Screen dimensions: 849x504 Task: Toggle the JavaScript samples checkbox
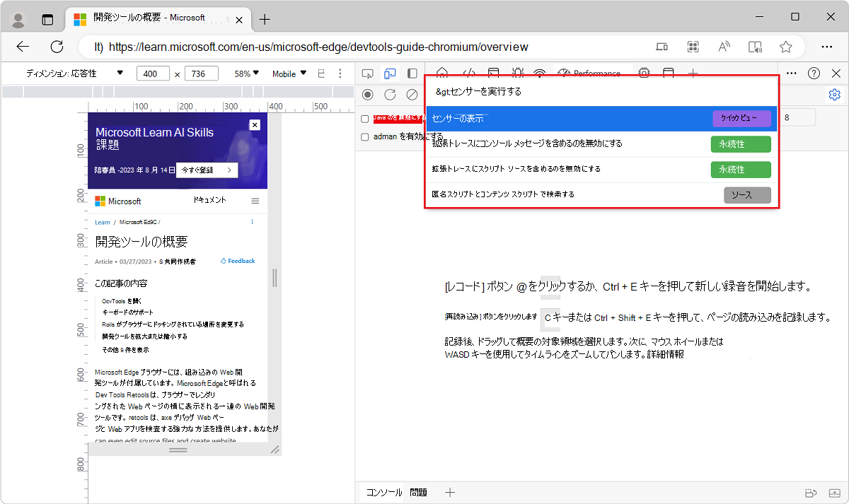pos(365,119)
